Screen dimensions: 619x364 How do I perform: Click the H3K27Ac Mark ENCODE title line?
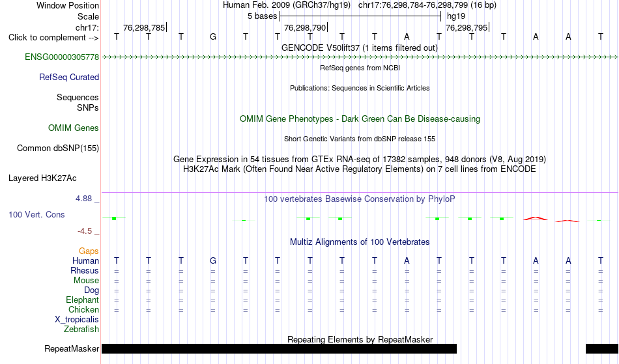(360, 169)
